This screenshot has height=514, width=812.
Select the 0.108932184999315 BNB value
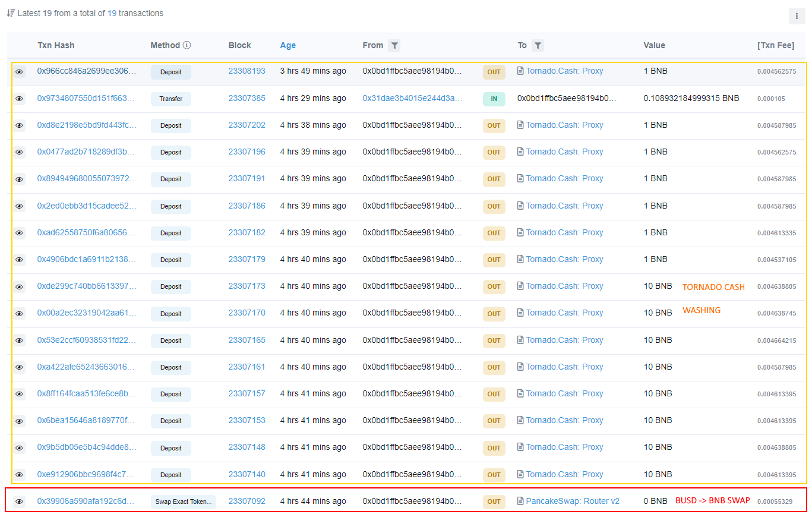click(x=691, y=98)
